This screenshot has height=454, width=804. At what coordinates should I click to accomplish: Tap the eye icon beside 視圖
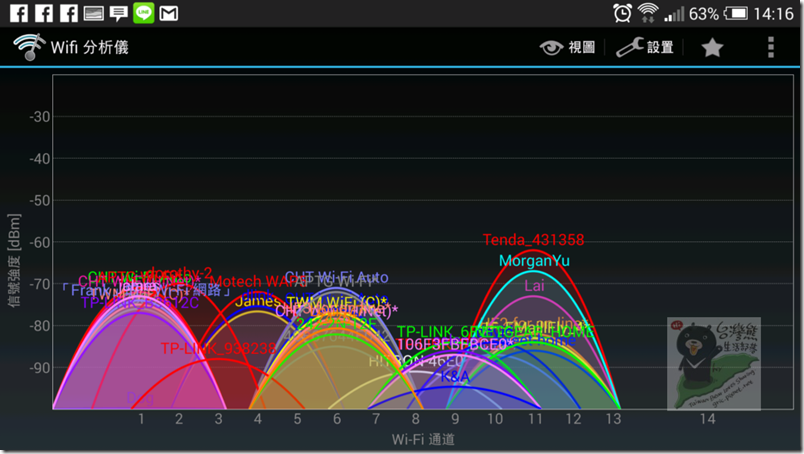(x=551, y=48)
